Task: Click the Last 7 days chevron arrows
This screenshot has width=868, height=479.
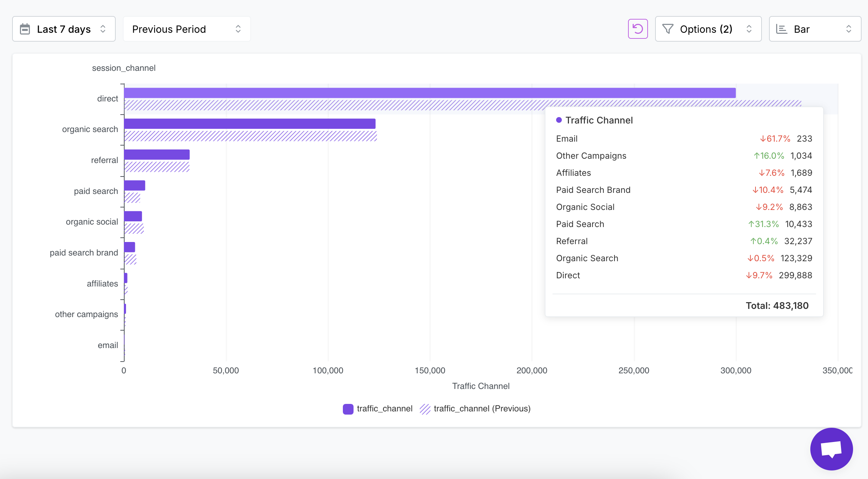Action: 103,29
